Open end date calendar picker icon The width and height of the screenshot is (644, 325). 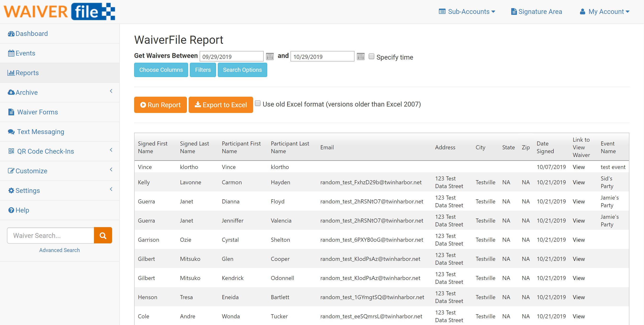360,56
